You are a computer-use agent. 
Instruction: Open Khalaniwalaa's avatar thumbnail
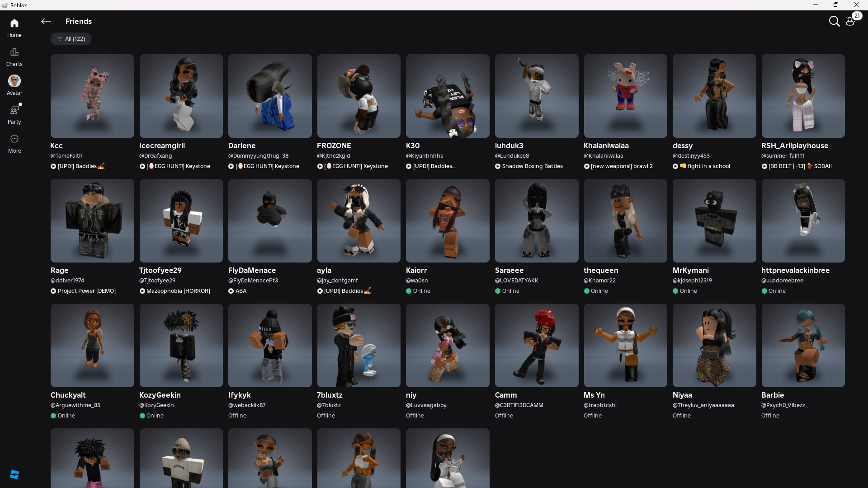point(625,96)
